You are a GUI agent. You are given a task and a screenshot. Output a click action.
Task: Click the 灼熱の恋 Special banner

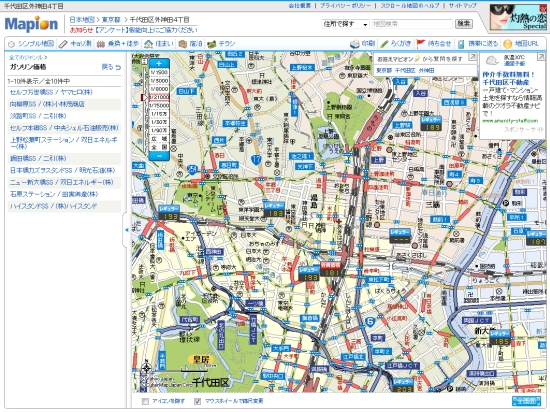click(x=518, y=17)
